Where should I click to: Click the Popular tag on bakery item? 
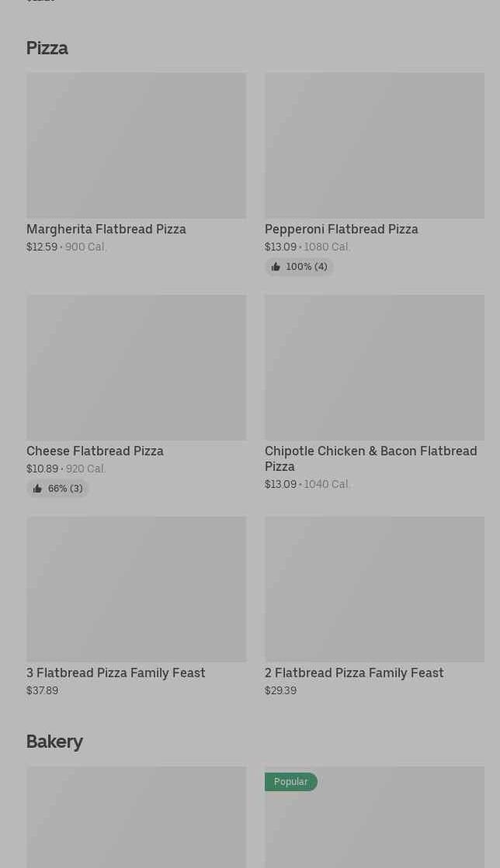point(291,782)
